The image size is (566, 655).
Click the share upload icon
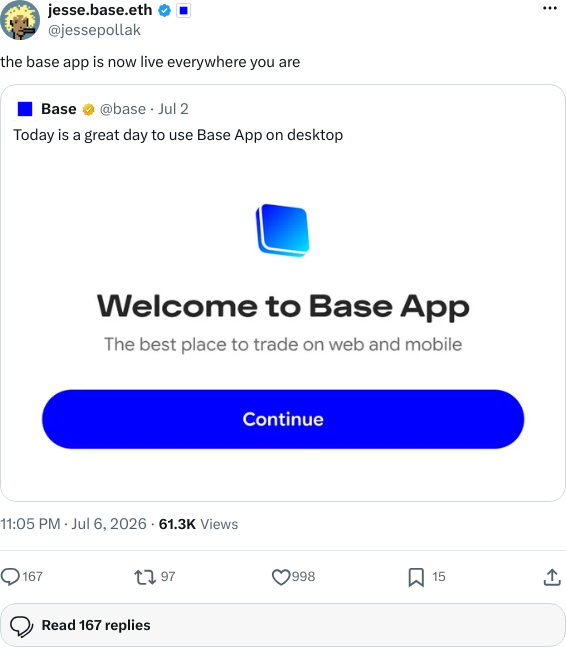point(552,577)
